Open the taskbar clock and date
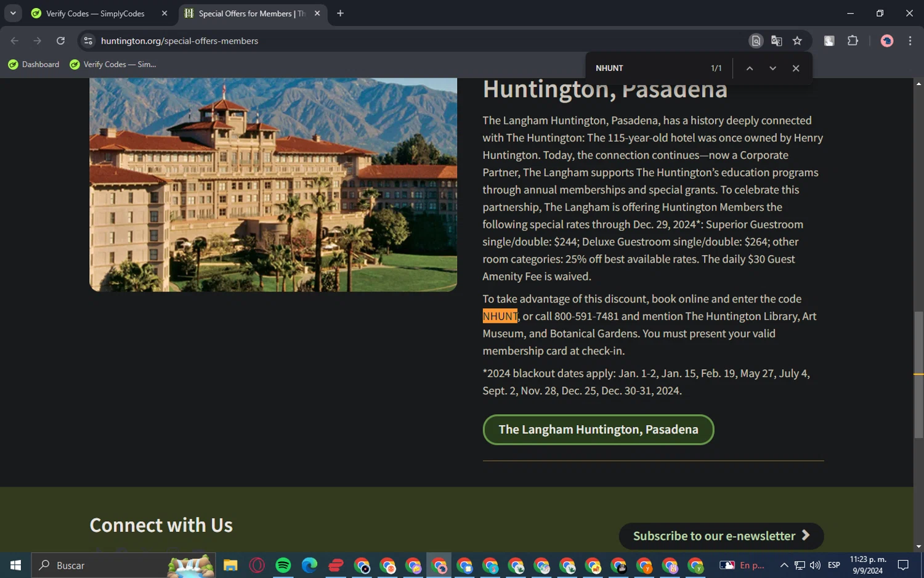Viewport: 924px width, 578px height. (868, 565)
